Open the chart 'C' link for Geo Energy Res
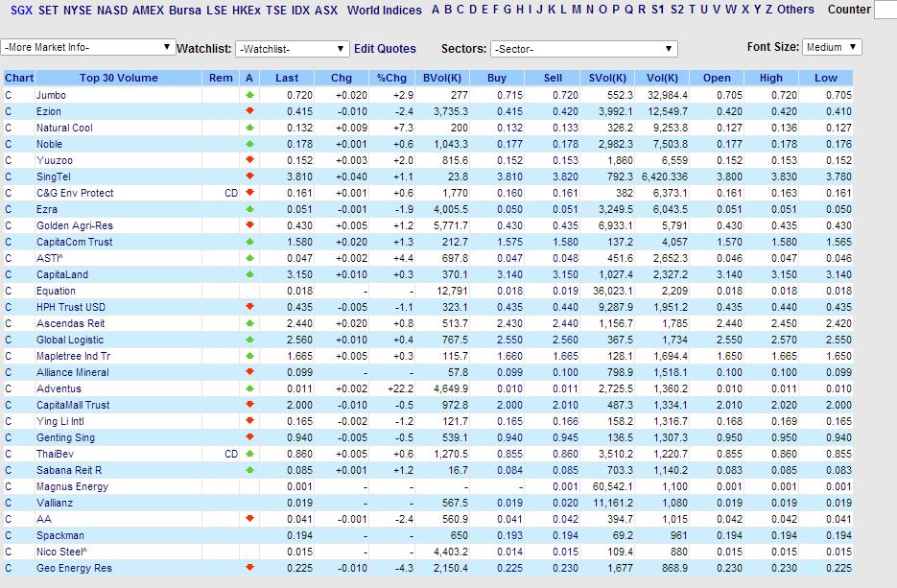 click(x=8, y=568)
